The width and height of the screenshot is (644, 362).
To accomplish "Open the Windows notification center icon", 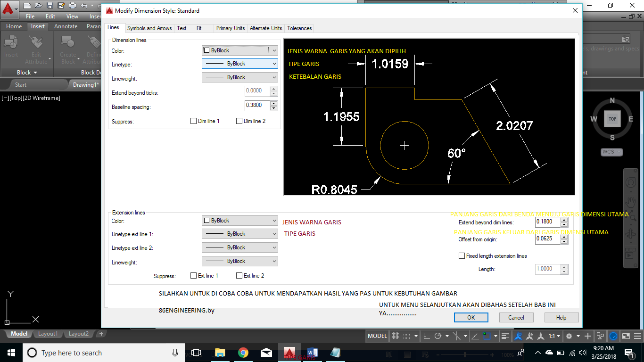I will pyautogui.click(x=629, y=353).
